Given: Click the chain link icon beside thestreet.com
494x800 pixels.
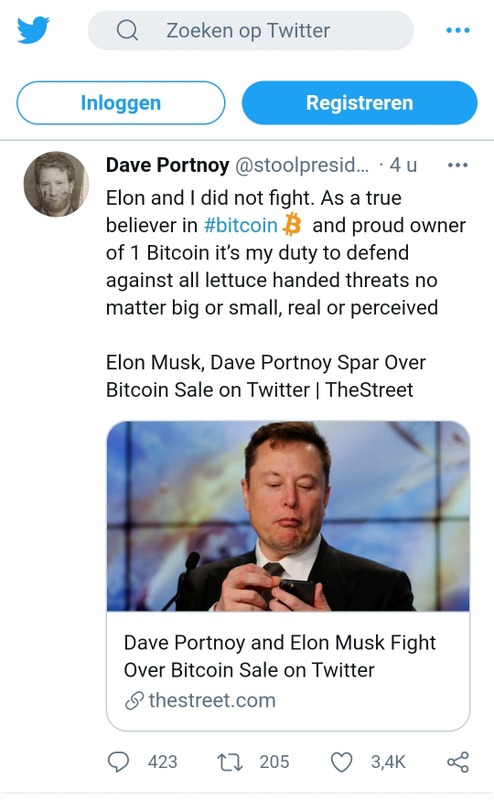Looking at the screenshot, I should tap(134, 701).
